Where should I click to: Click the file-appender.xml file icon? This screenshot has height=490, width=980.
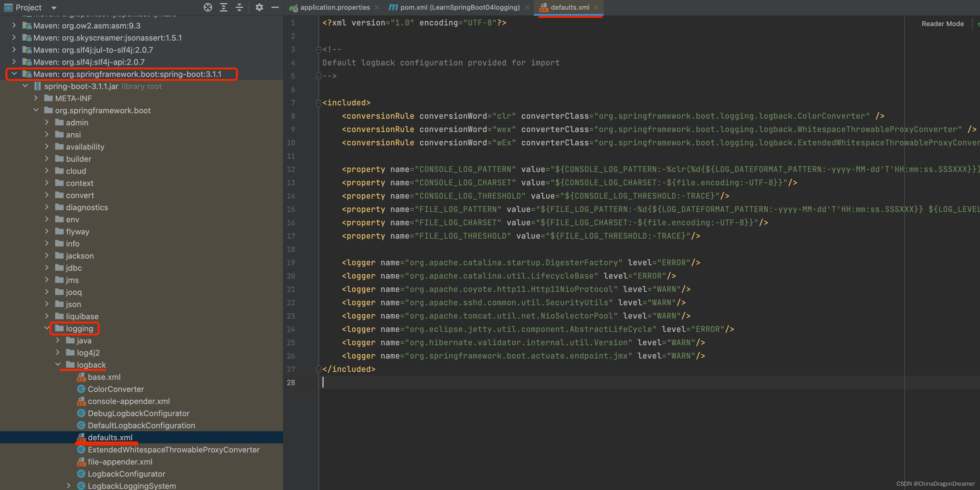point(81,462)
